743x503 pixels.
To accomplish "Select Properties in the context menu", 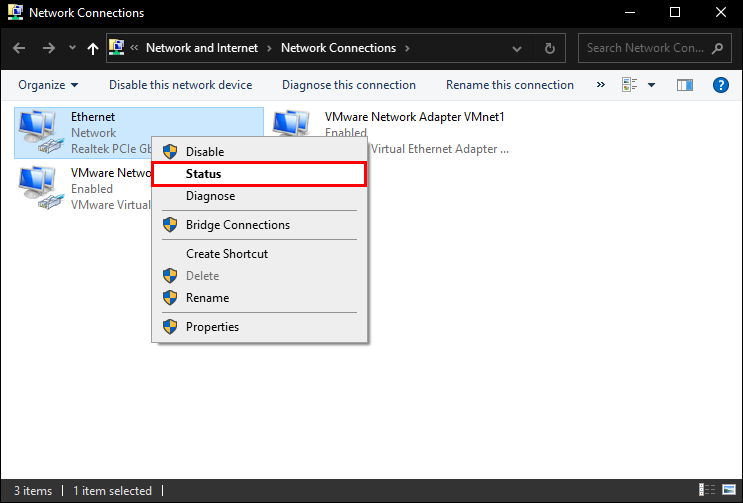I will coord(212,327).
